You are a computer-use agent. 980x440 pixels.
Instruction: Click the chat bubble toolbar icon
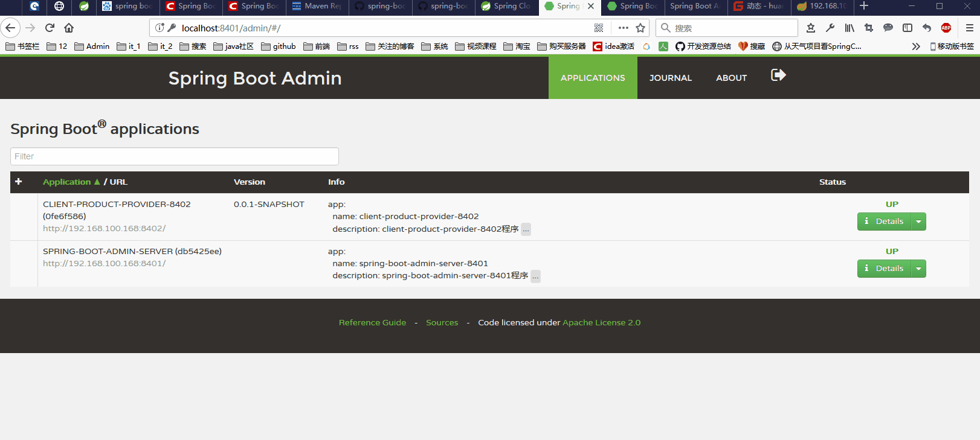pos(888,28)
